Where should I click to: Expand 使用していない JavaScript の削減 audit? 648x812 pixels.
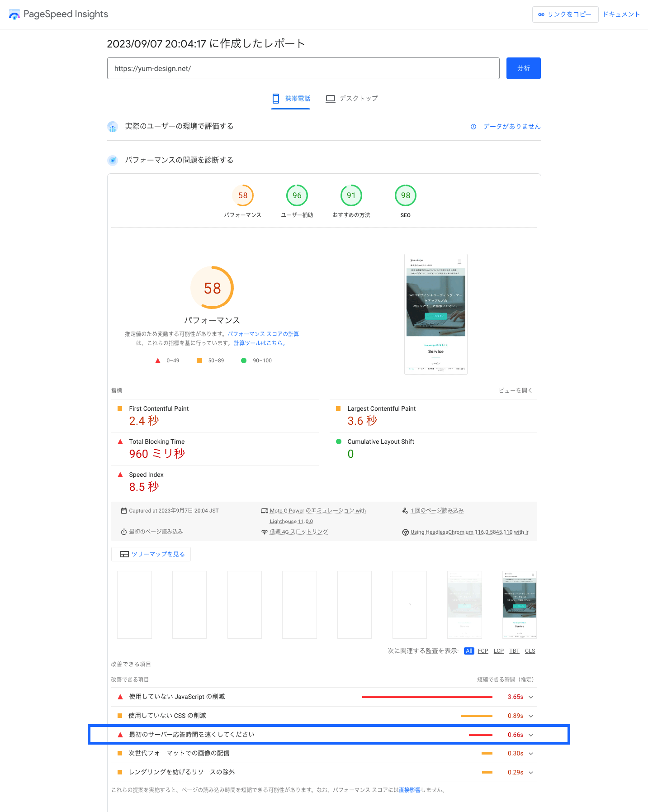point(531,697)
